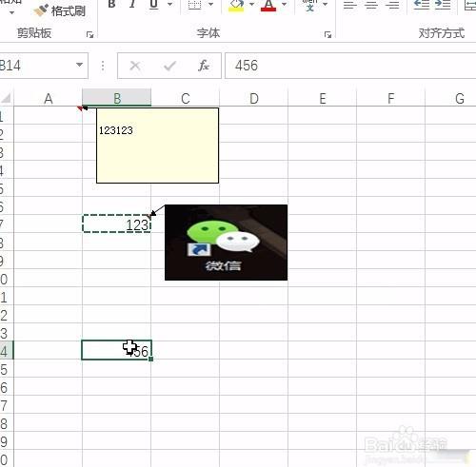Confirm entry with formula bar checkmark
476x467 pixels.
[169, 66]
